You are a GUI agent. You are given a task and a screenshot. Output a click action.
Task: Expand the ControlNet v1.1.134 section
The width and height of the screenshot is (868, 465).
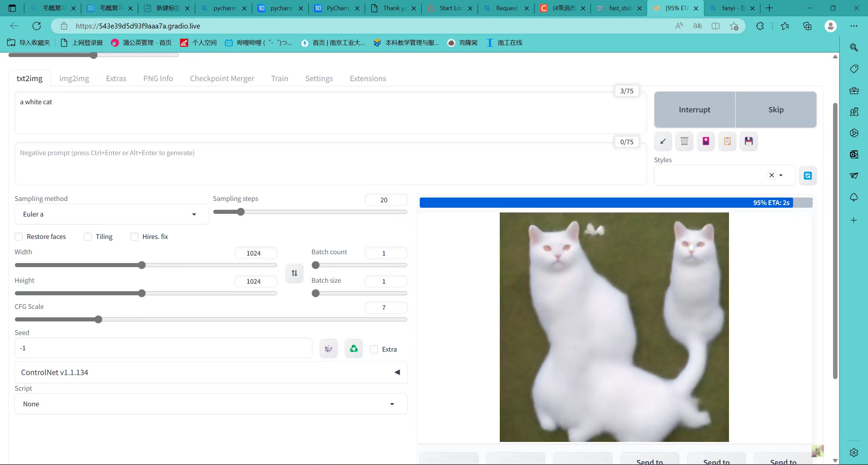211,372
